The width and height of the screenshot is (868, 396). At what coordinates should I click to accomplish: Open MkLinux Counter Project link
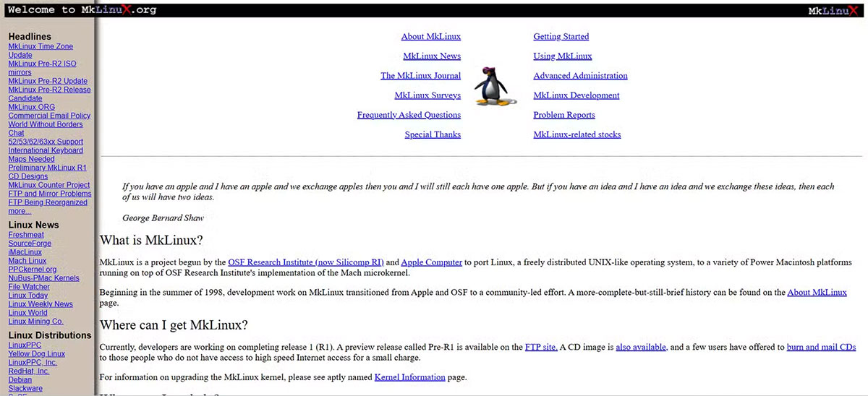(x=49, y=185)
